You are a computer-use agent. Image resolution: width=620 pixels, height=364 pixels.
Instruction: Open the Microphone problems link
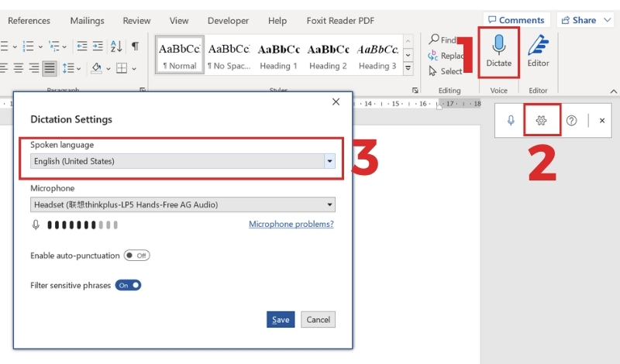(291, 224)
